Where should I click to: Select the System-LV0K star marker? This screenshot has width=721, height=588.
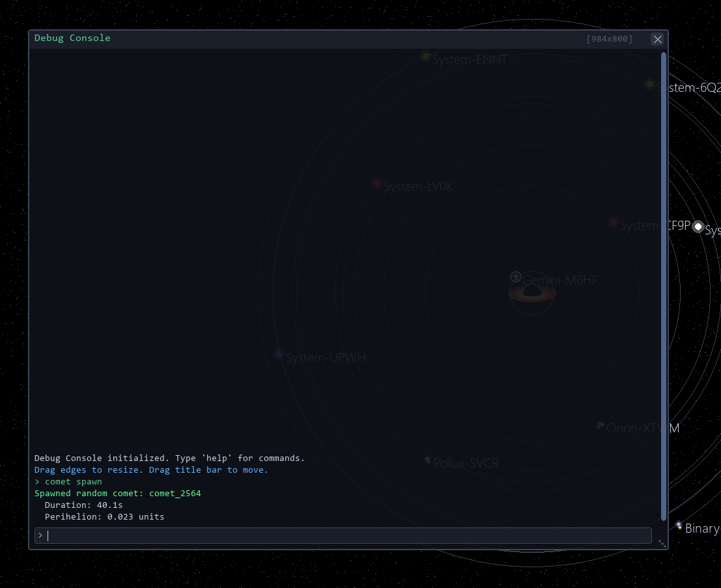[376, 184]
